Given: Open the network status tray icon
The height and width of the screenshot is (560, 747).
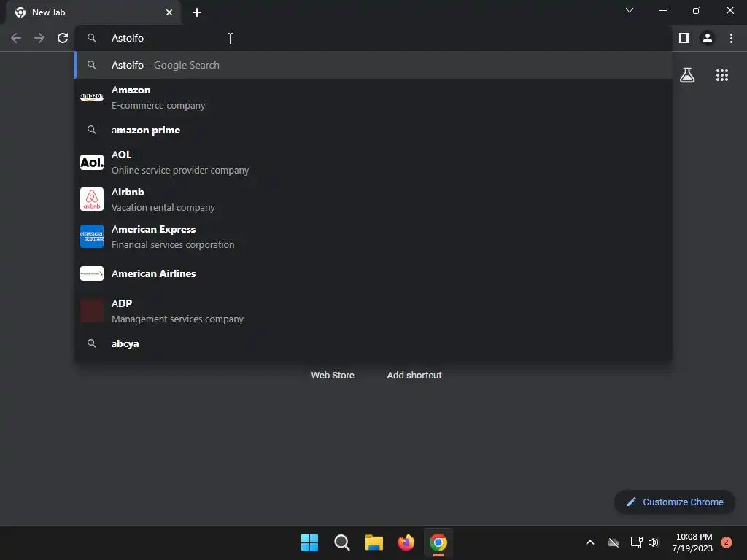Looking at the screenshot, I should (x=636, y=542).
